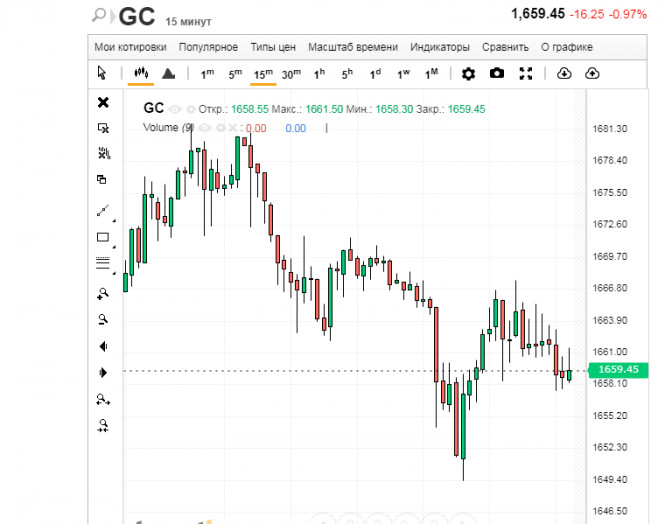Click horizontal compress zoom icon

[x=103, y=425]
